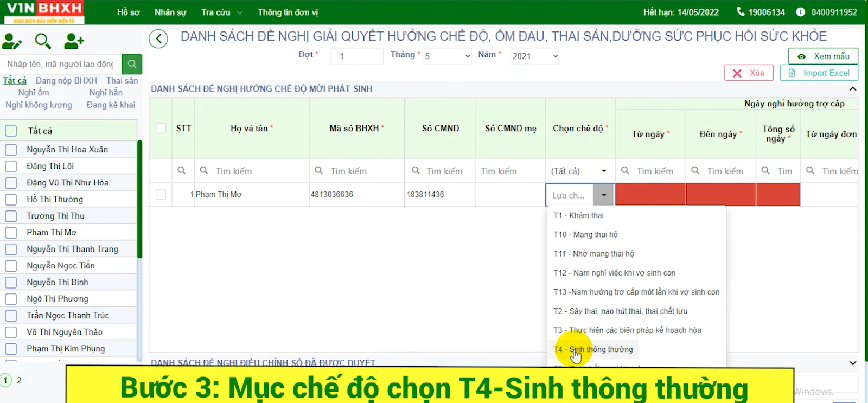Open the Năm dropdown showing 2021
The width and height of the screenshot is (868, 403).
coord(534,56)
